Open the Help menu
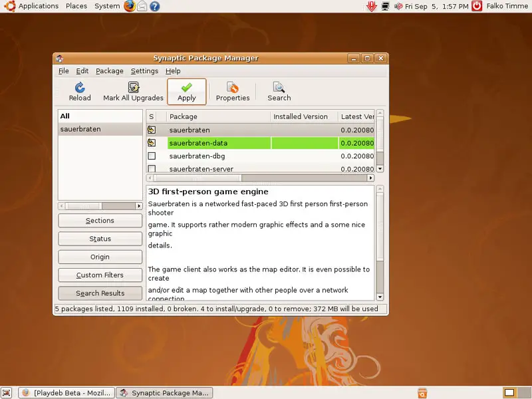 click(x=173, y=71)
